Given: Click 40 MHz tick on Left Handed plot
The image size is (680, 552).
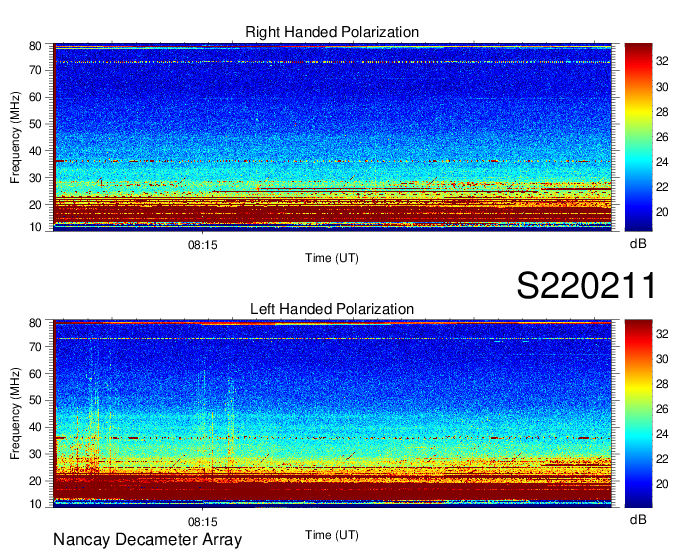Looking at the screenshot, I should (x=35, y=427).
